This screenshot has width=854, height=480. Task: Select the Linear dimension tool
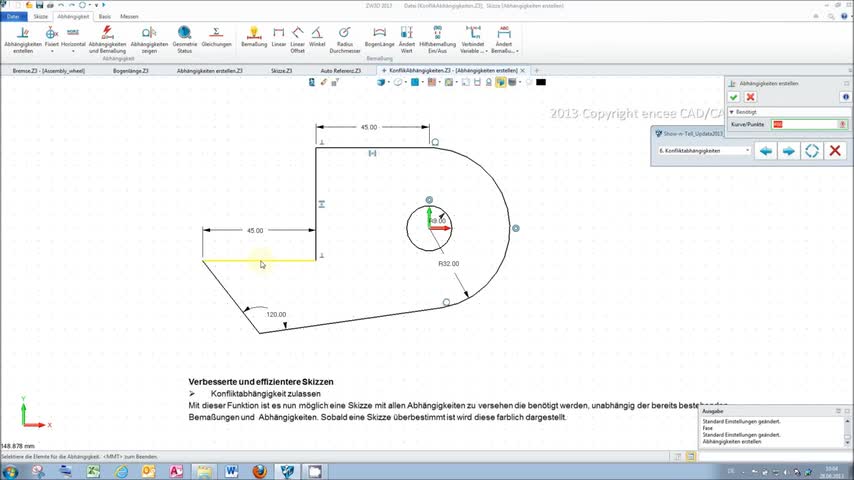pos(278,37)
